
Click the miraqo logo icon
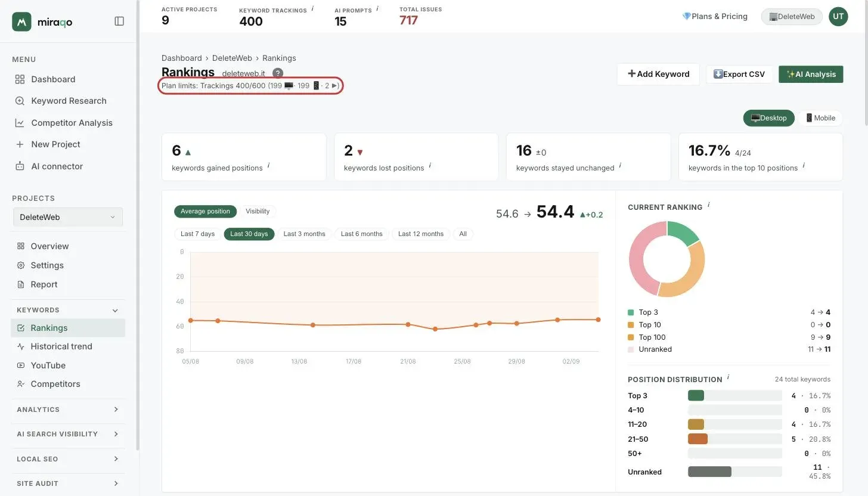click(22, 21)
